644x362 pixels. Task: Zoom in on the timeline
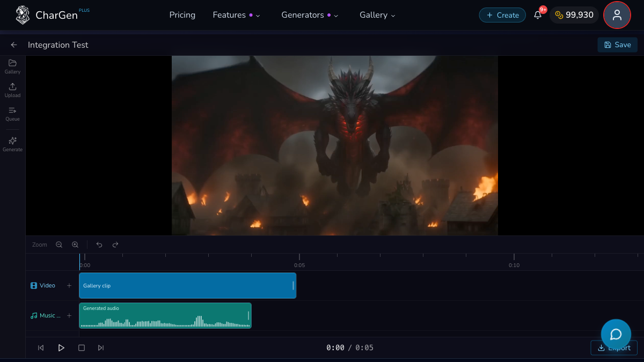click(75, 245)
